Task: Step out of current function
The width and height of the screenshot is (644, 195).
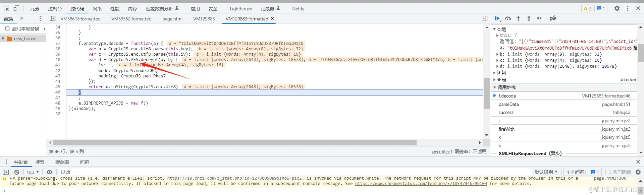Action: point(529,18)
